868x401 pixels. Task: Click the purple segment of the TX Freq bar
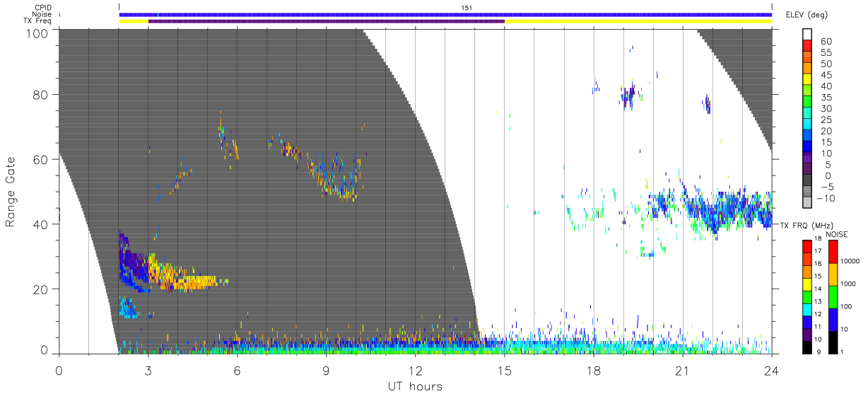coord(327,21)
